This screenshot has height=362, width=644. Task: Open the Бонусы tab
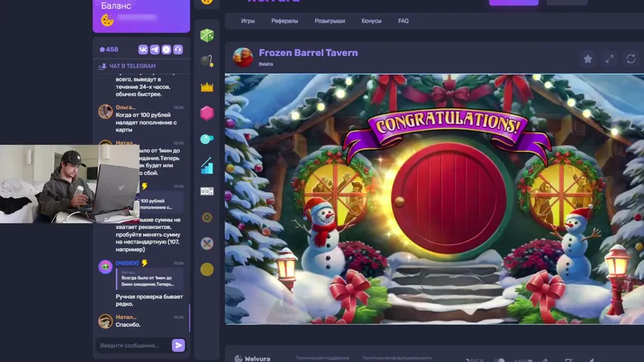371,21
